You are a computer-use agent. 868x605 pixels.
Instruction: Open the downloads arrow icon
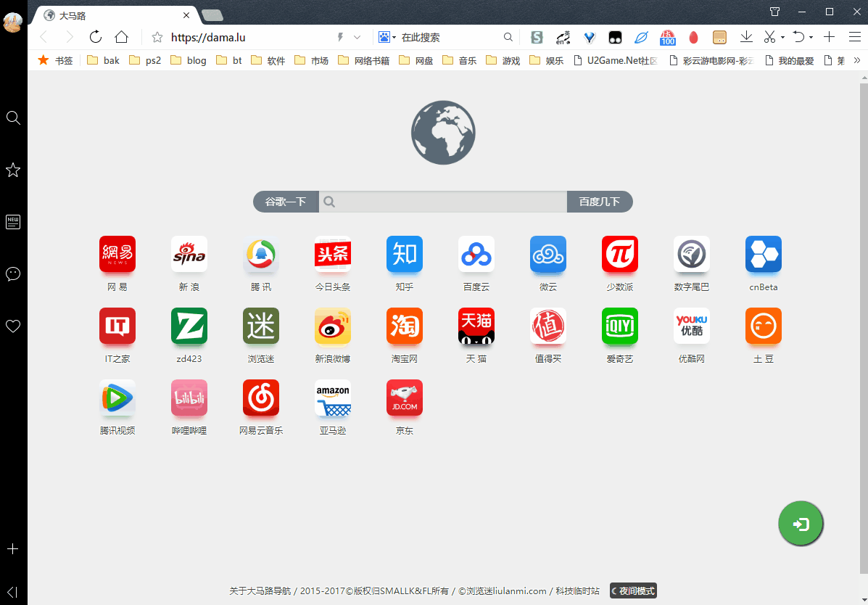tap(746, 37)
